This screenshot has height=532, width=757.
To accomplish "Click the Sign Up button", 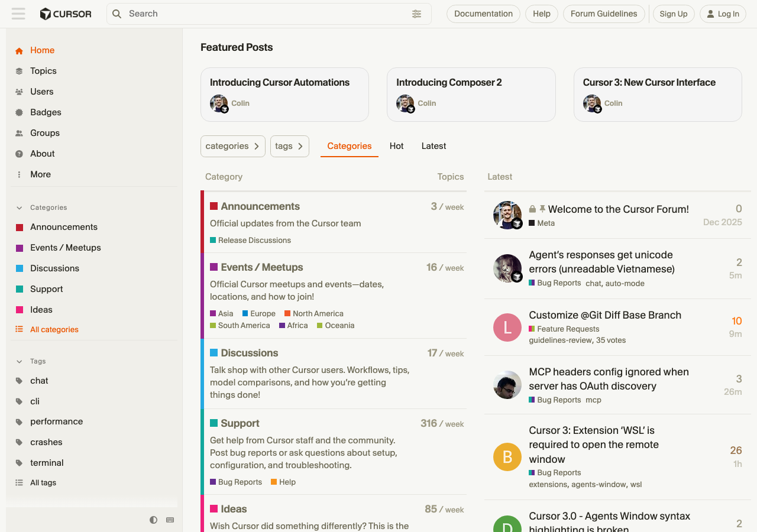I will [673, 14].
